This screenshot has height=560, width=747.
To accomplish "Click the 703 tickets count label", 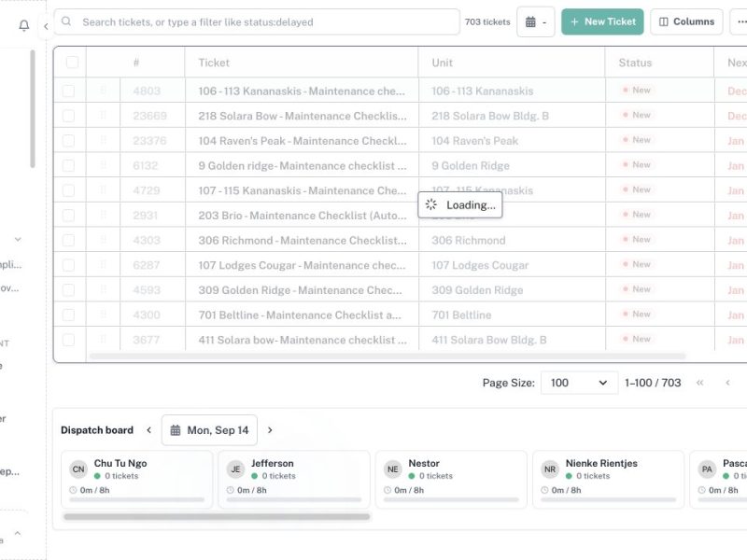I will point(487,21).
